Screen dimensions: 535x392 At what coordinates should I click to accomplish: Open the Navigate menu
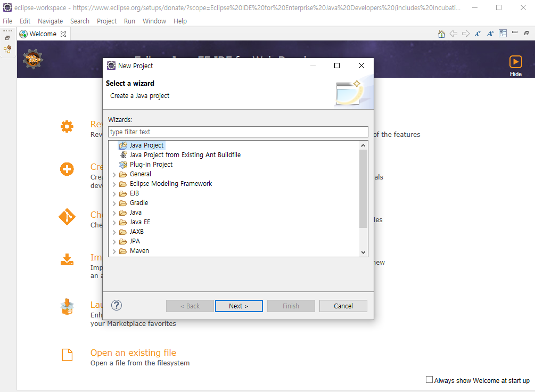point(50,21)
